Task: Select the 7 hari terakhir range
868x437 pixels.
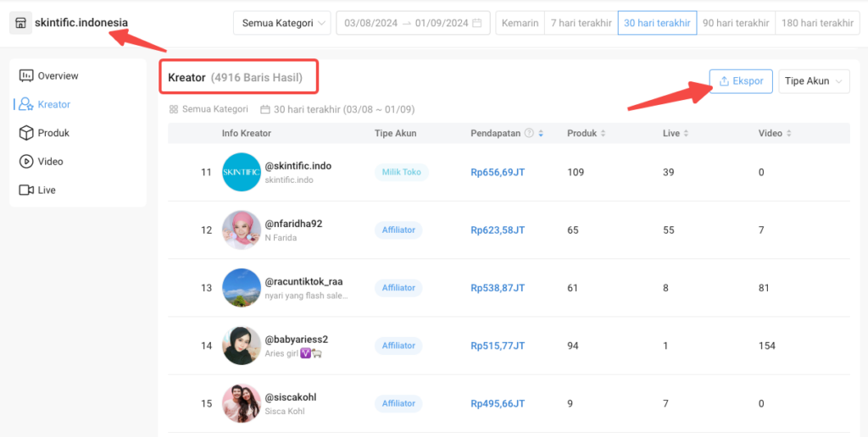Action: coord(581,23)
